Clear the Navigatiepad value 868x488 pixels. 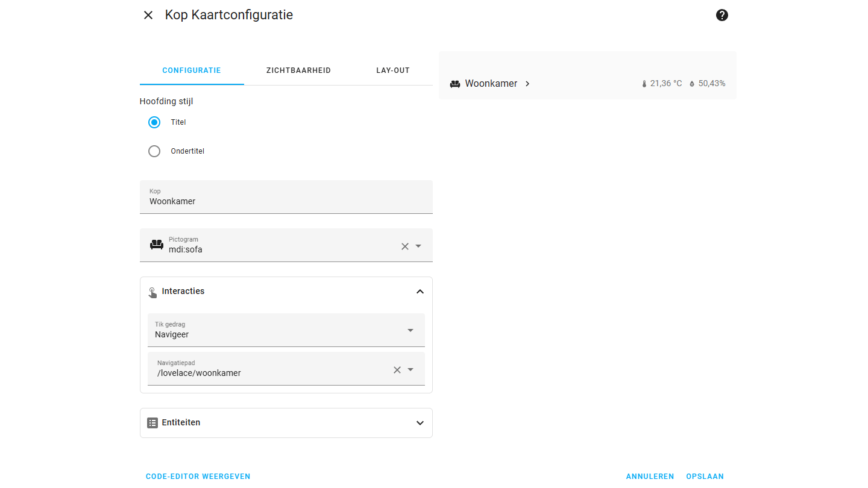tap(397, 370)
